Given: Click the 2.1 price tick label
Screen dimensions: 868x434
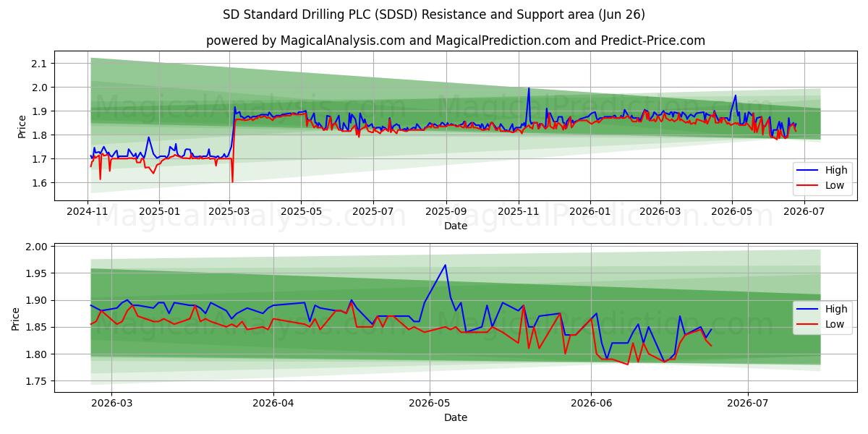Looking at the screenshot, I should tap(40, 64).
